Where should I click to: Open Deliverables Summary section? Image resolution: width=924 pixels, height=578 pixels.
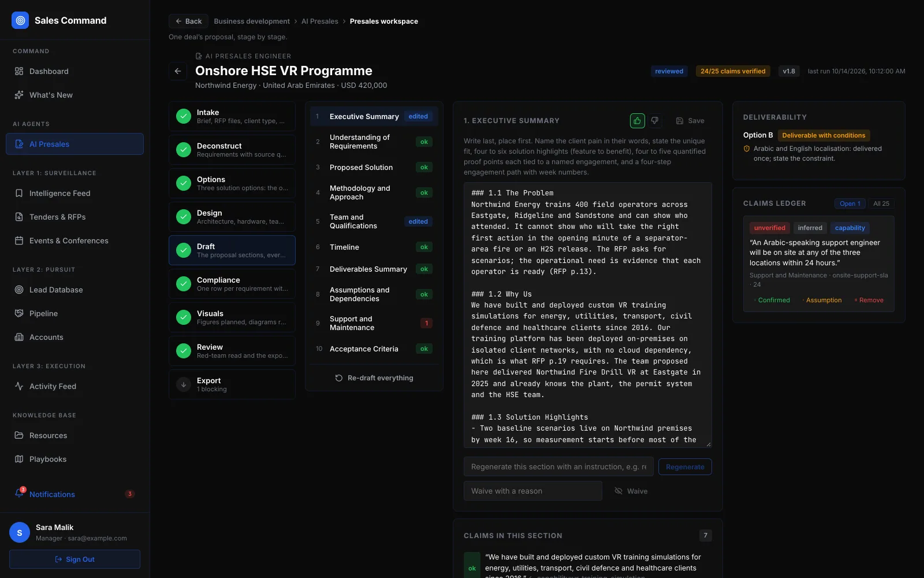coord(374,269)
